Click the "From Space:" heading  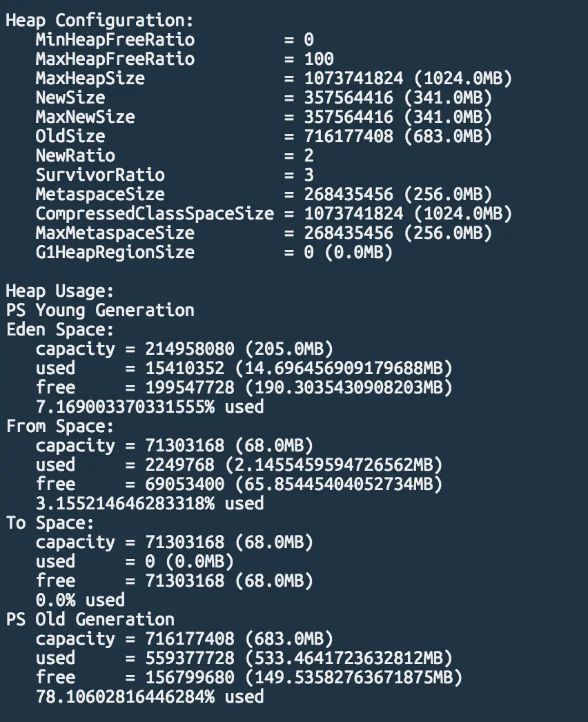pos(60,426)
